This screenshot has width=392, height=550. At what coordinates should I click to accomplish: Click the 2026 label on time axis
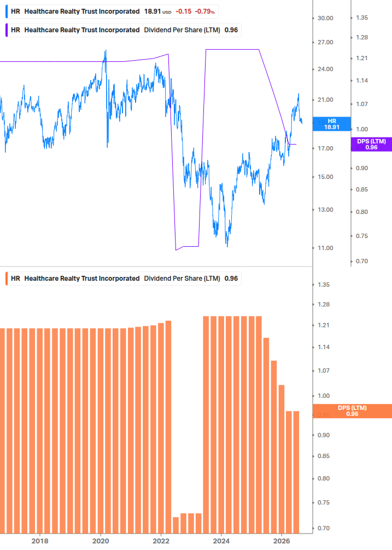(282, 541)
